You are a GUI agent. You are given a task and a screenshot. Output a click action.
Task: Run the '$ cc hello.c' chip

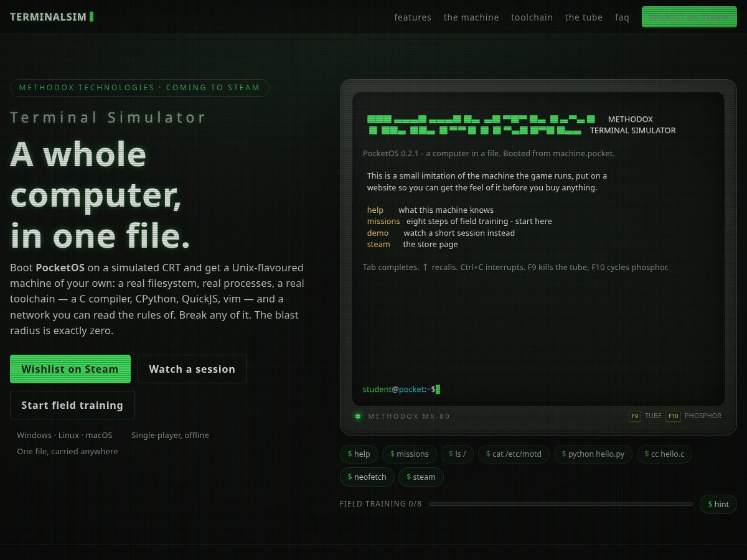pos(664,454)
